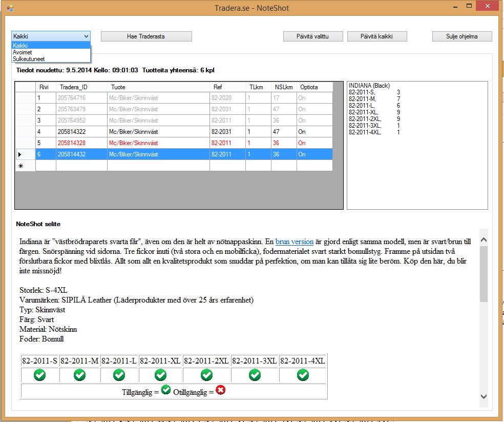The width and height of the screenshot is (504, 422).
Task: Click the new-row asterisk row header
Action: [x=25, y=166]
